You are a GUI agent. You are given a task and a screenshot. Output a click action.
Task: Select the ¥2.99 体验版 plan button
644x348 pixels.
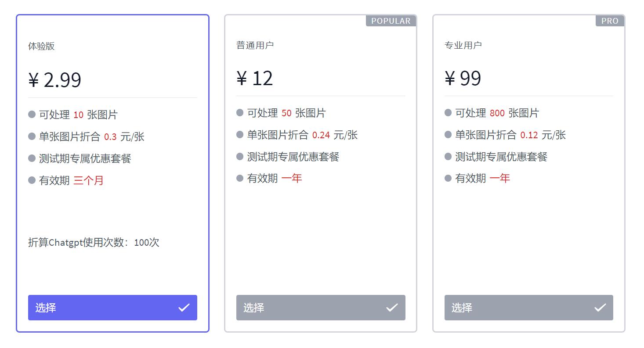pos(112,308)
